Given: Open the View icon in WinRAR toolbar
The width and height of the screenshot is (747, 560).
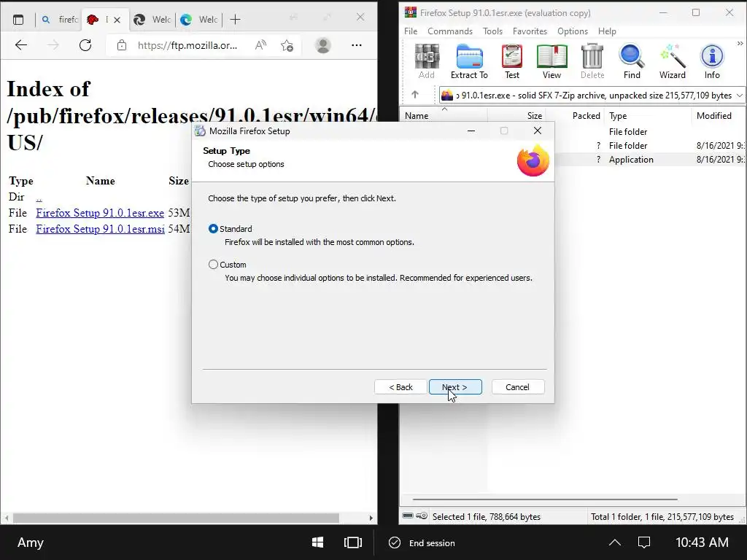Looking at the screenshot, I should [551, 61].
